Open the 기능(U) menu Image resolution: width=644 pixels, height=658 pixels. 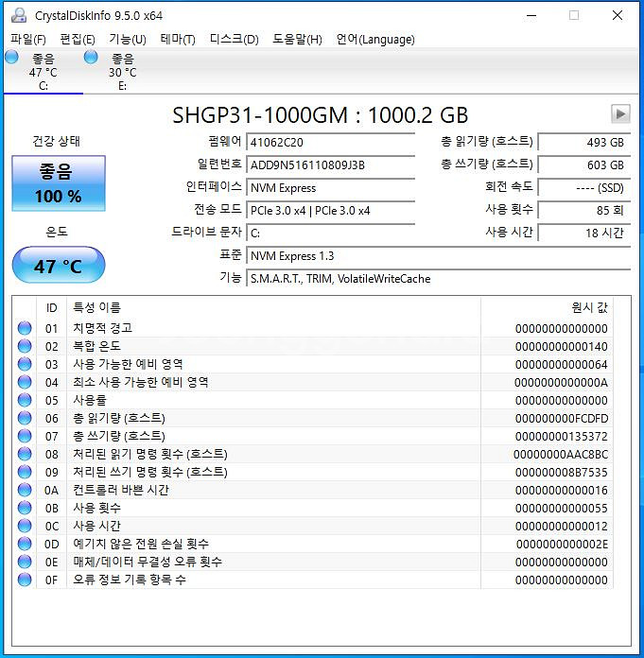click(x=127, y=39)
